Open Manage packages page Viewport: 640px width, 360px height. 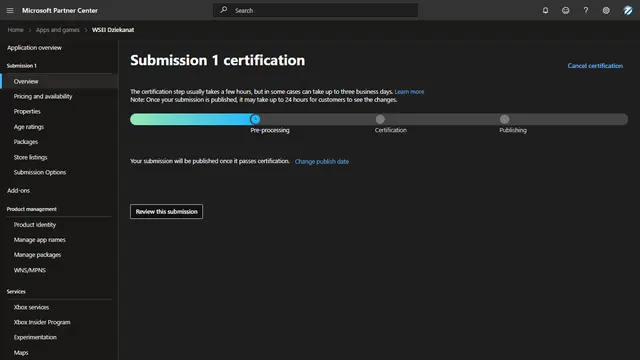(37, 255)
